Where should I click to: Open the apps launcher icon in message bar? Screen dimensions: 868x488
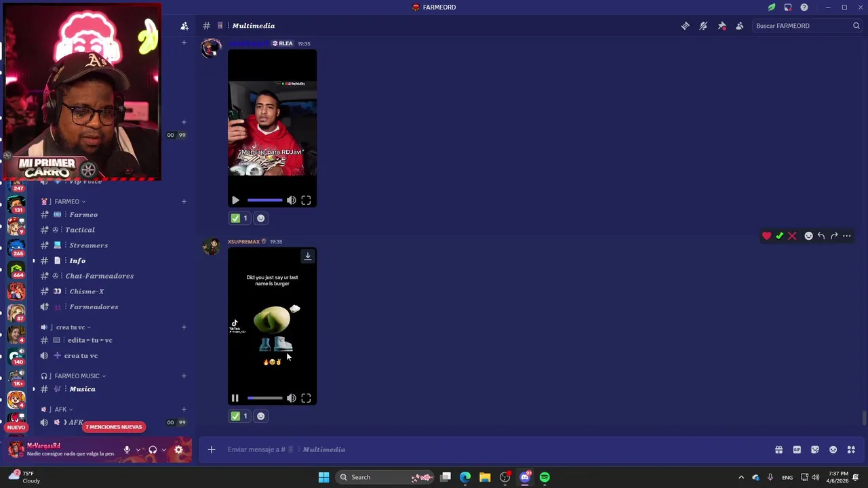pos(851,449)
